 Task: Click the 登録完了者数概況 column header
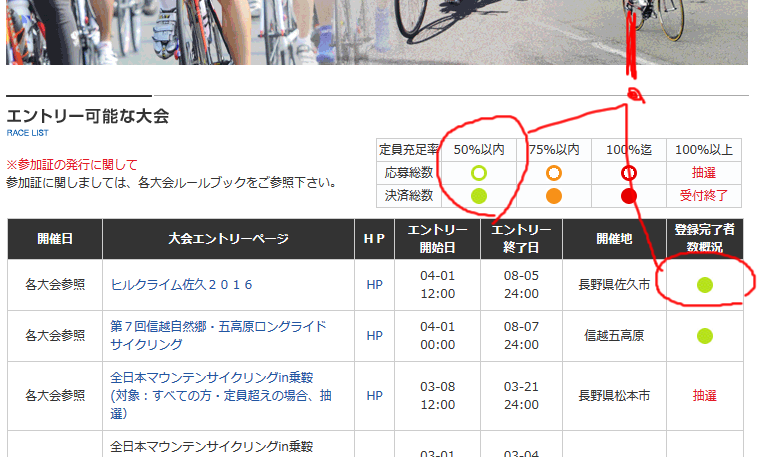coord(705,239)
